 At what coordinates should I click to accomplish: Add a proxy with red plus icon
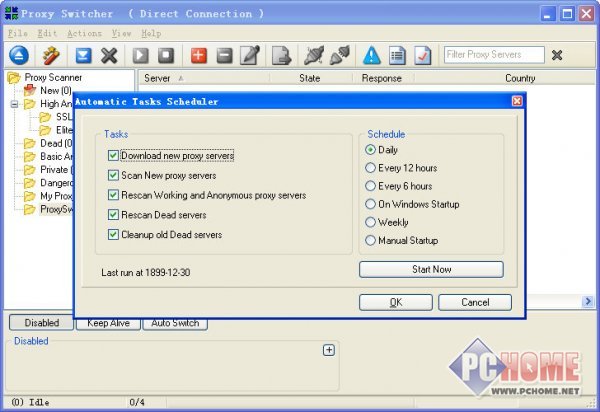(199, 55)
